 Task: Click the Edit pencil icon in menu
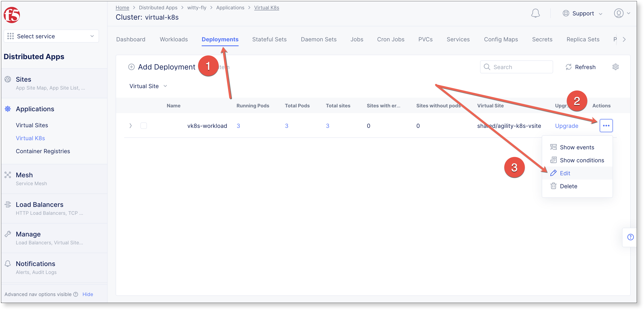click(x=553, y=173)
